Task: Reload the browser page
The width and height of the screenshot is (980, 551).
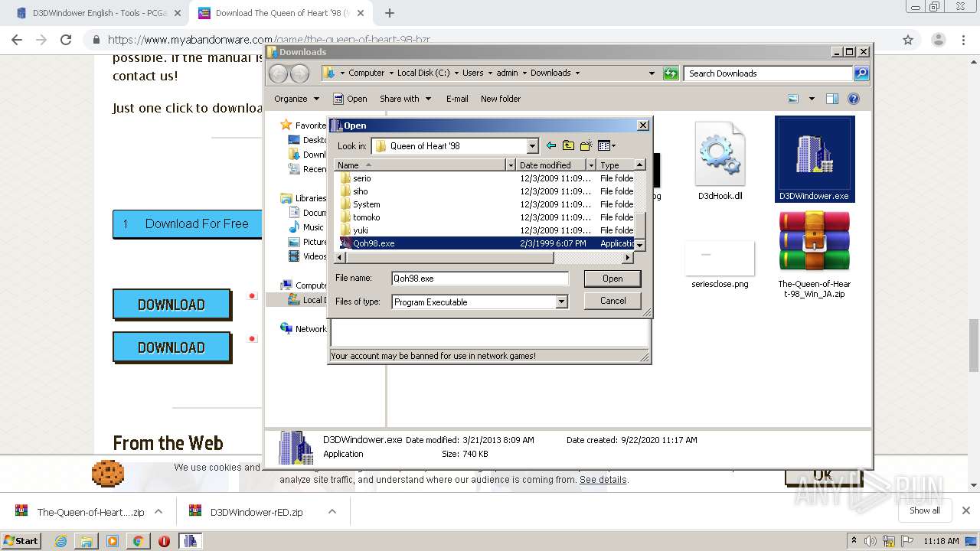Action: click(x=66, y=40)
